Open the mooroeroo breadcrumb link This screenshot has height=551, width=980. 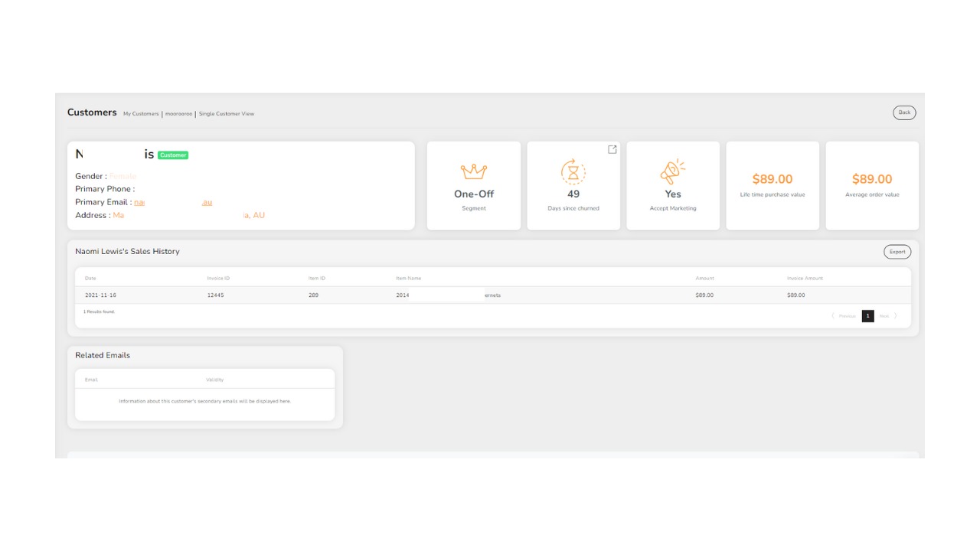coord(178,114)
